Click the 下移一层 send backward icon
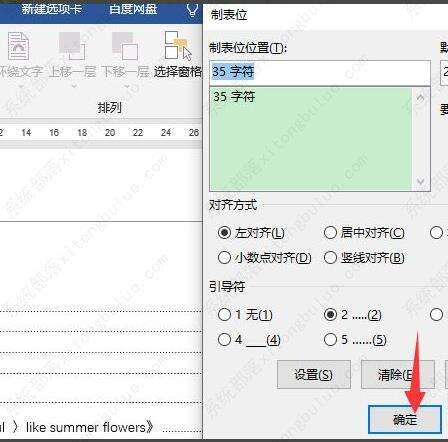 tap(125, 46)
